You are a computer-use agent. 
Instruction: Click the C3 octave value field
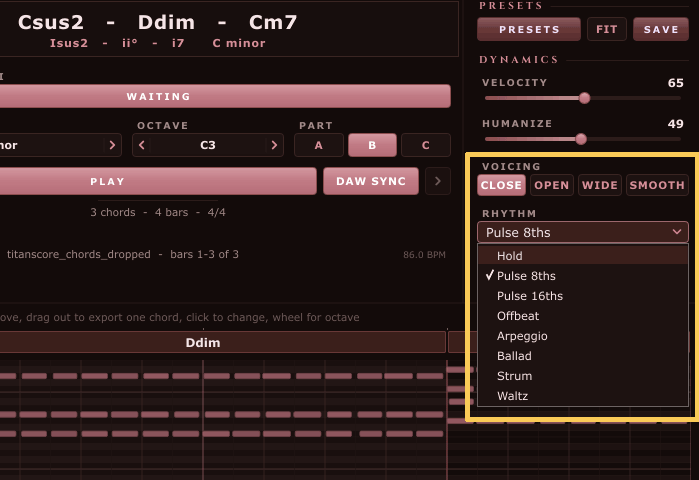pos(208,145)
